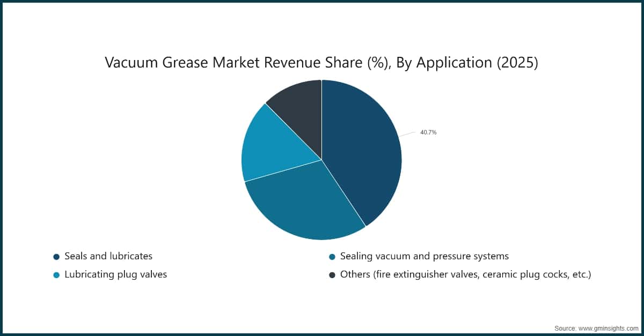This screenshot has width=644, height=336.
Task: Select the Seals and lubricates legend label
Action: coord(108,256)
